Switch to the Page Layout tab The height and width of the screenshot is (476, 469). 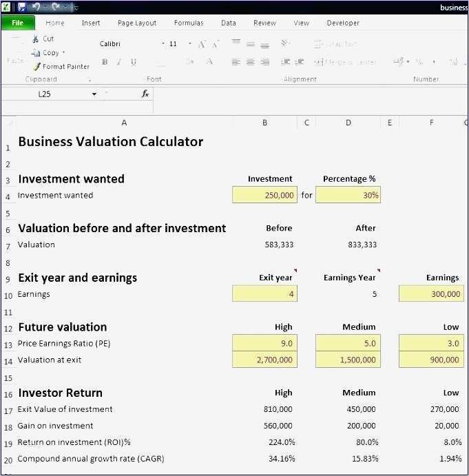pyautogui.click(x=137, y=23)
